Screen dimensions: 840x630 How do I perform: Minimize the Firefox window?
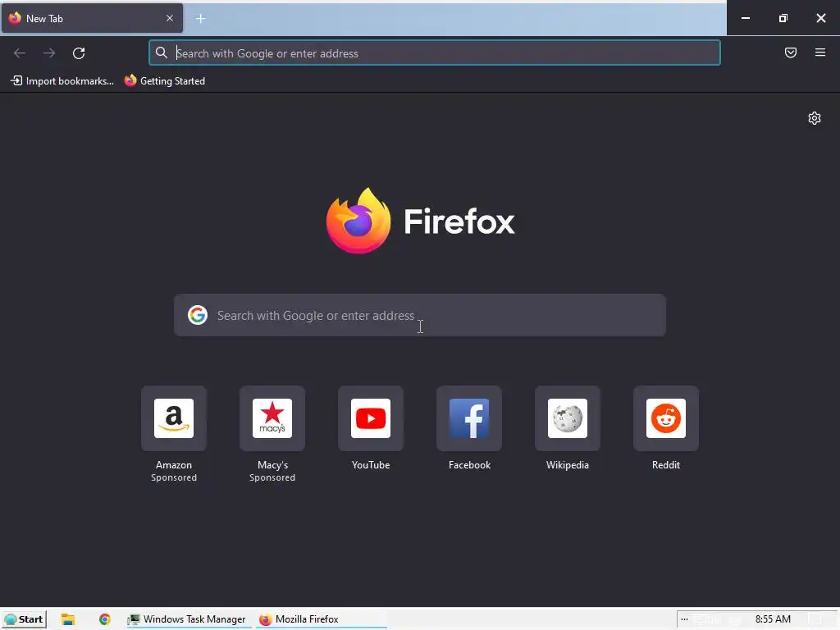click(745, 18)
